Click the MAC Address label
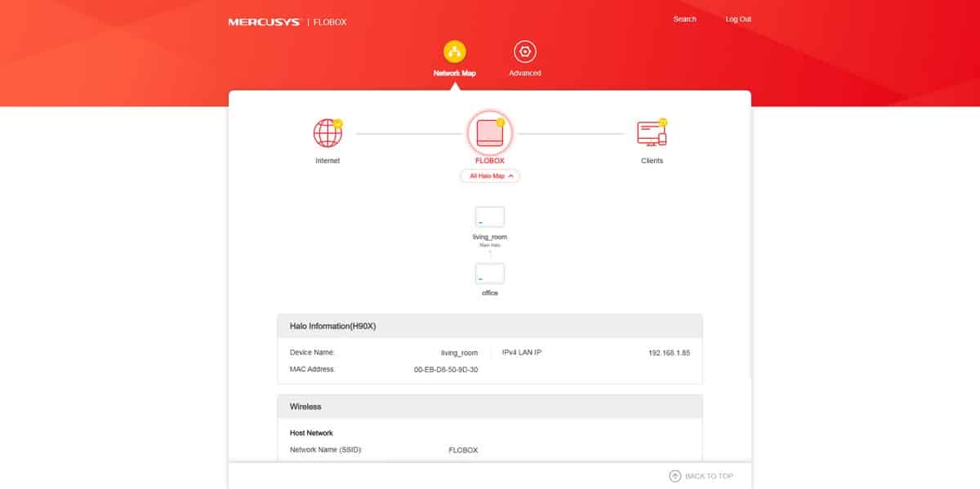Screen dimensions: 980x489 (313, 370)
